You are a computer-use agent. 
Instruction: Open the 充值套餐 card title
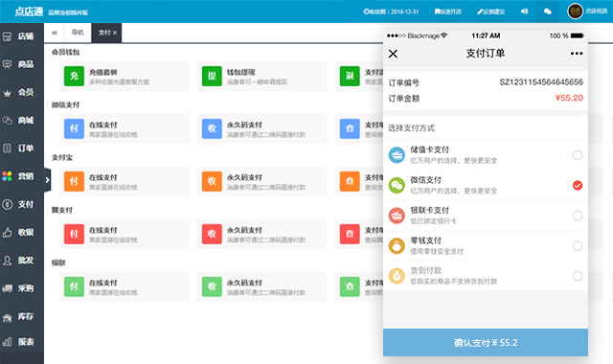tap(102, 73)
